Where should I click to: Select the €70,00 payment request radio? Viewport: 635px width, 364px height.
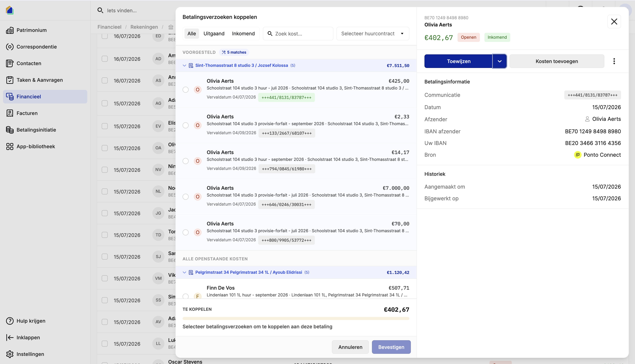[x=186, y=232]
